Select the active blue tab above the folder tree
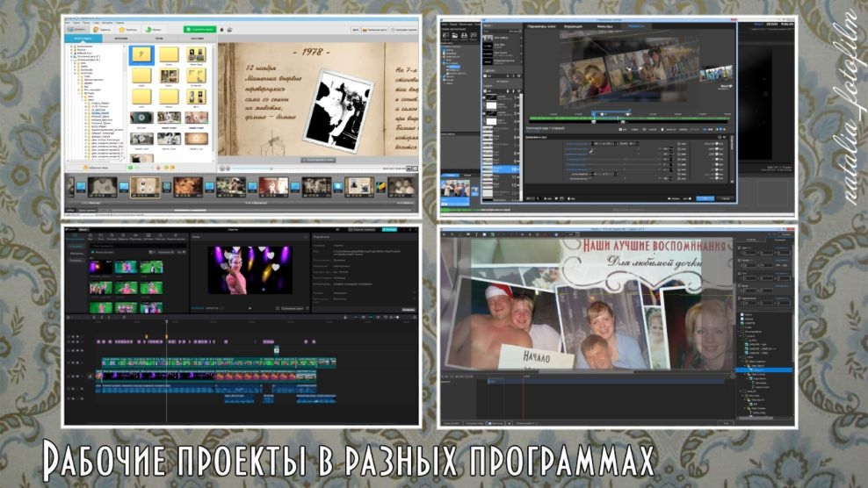The height and width of the screenshot is (488, 868). click(x=83, y=39)
